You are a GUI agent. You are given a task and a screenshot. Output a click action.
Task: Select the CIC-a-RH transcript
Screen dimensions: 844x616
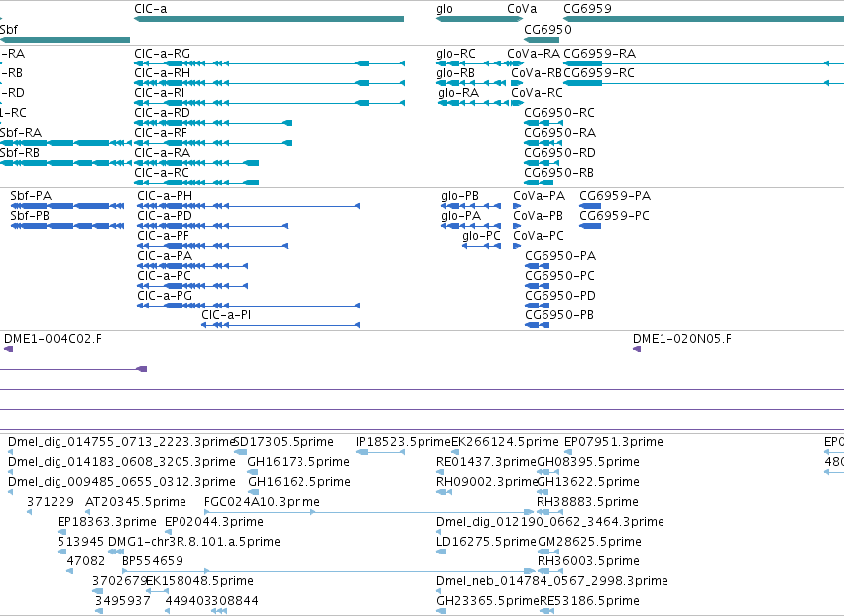[269, 83]
